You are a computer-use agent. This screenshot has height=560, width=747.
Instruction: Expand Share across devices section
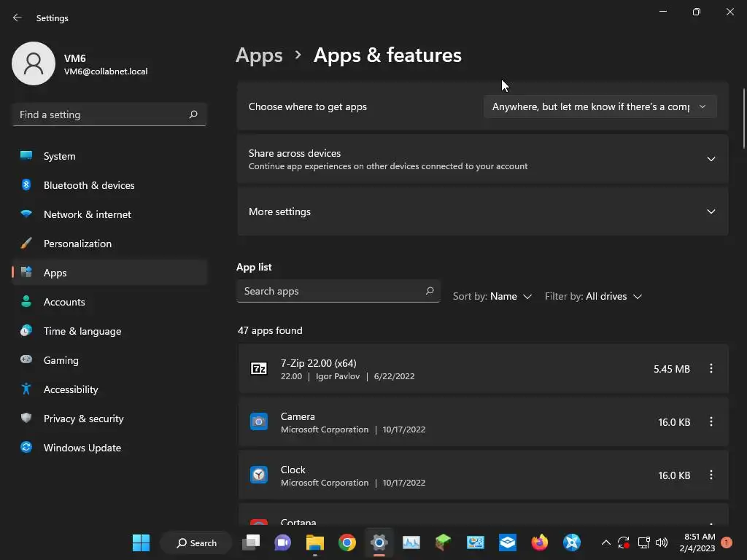[483, 159]
